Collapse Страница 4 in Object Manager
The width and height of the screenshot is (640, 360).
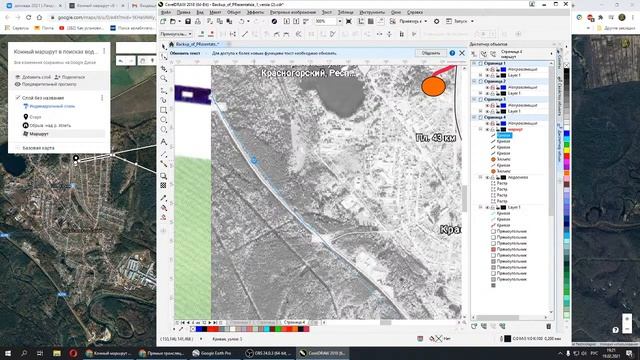coord(474,117)
